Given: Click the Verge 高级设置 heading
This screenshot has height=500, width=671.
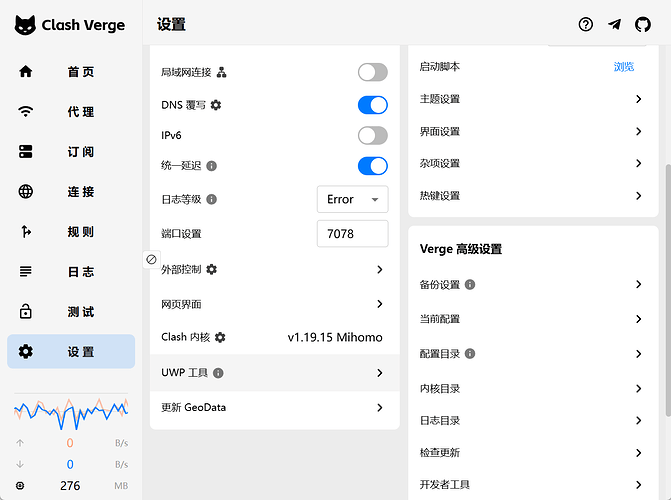Looking at the screenshot, I should tap(461, 249).
